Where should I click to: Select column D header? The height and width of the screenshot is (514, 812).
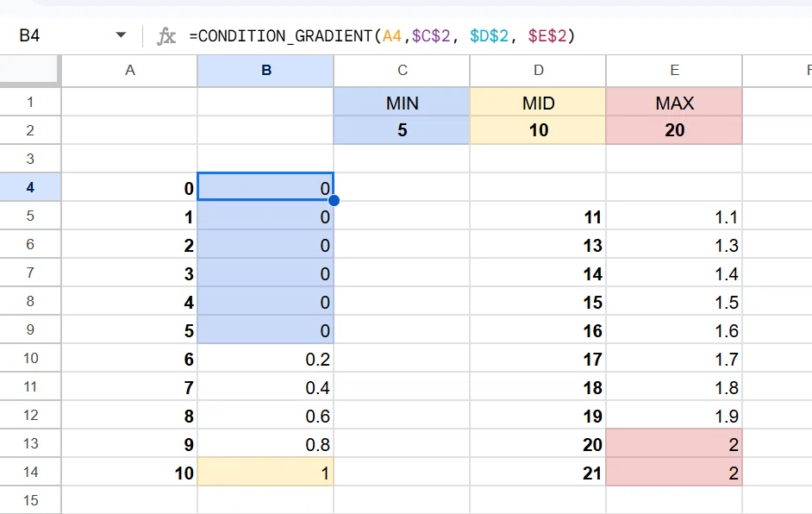538,70
